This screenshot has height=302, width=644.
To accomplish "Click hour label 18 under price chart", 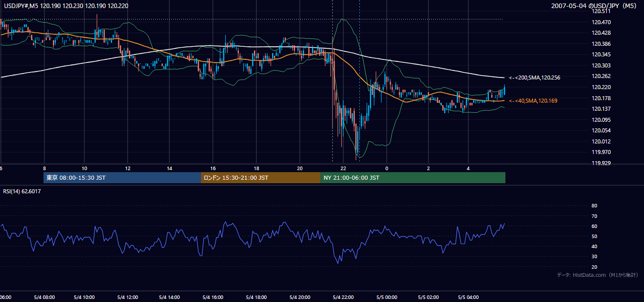I will pyautogui.click(x=256, y=169).
